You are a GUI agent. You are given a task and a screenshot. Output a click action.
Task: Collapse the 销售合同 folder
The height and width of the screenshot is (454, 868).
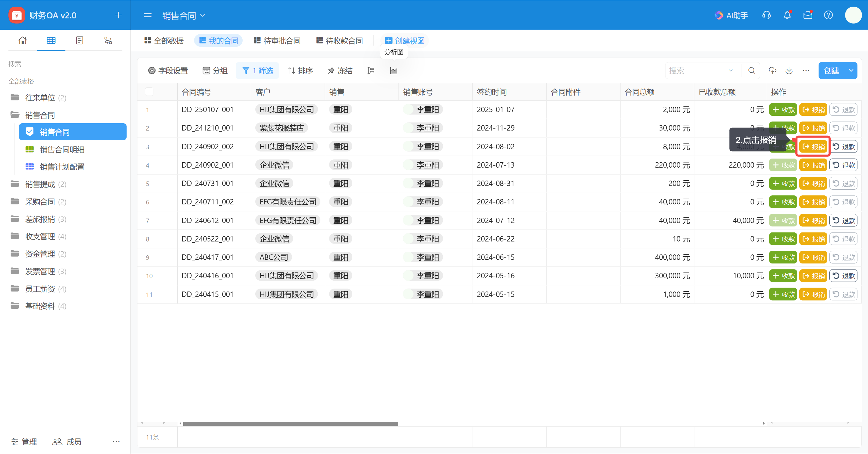pyautogui.click(x=33, y=115)
